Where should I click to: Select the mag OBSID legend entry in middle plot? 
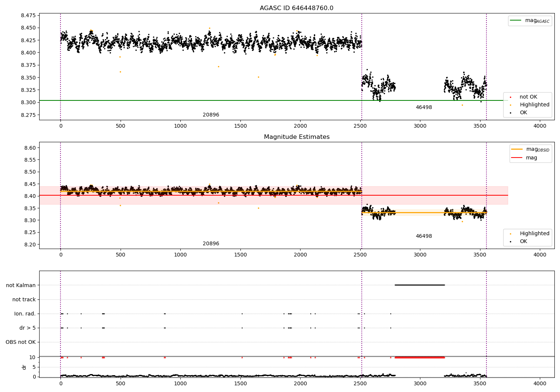(530, 149)
